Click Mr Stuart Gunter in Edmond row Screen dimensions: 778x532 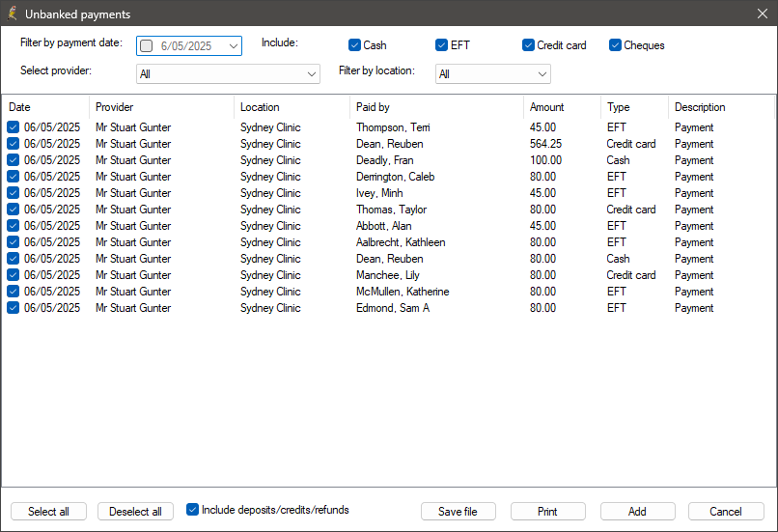(x=133, y=308)
